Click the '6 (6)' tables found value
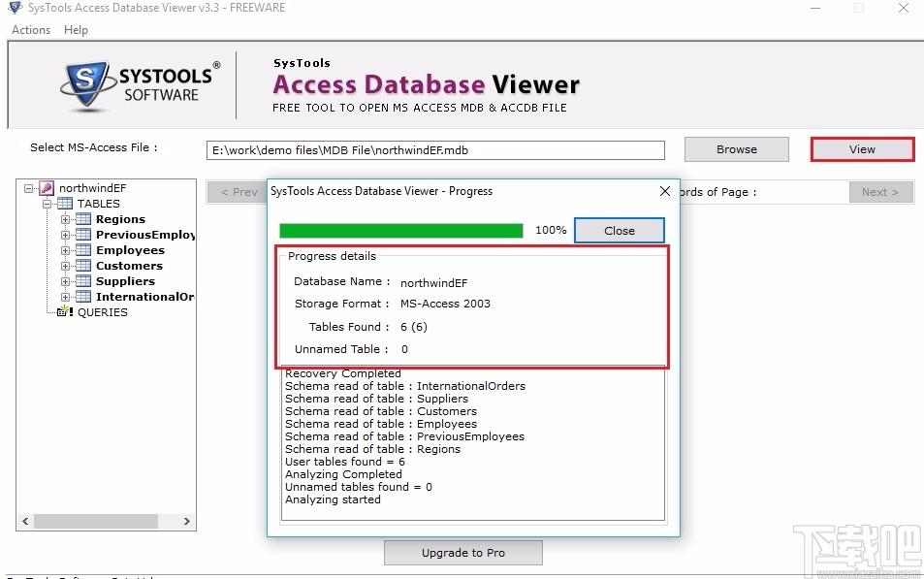Screen dimensions: 924x579 (414, 327)
